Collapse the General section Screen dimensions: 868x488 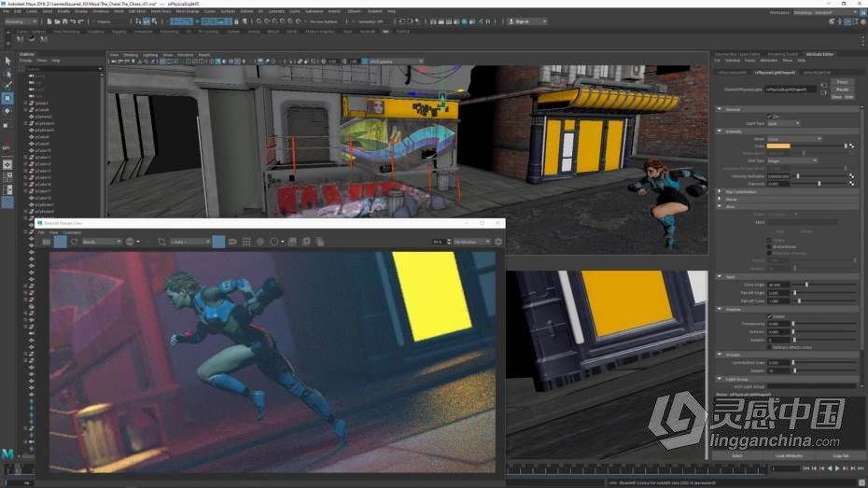click(719, 109)
